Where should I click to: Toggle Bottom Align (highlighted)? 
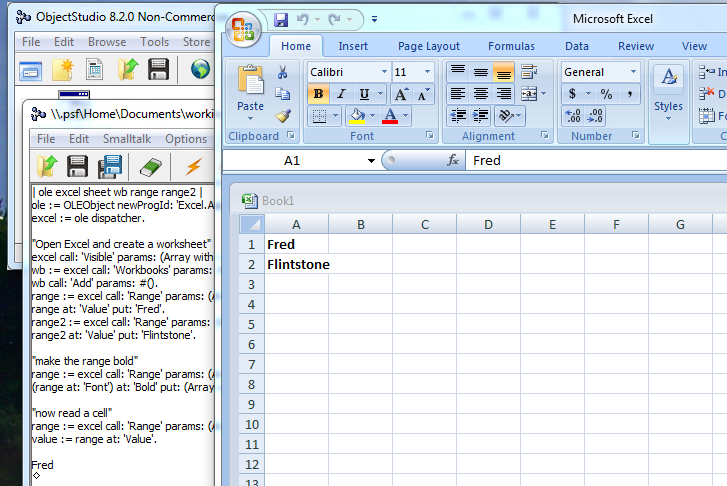tap(504, 71)
